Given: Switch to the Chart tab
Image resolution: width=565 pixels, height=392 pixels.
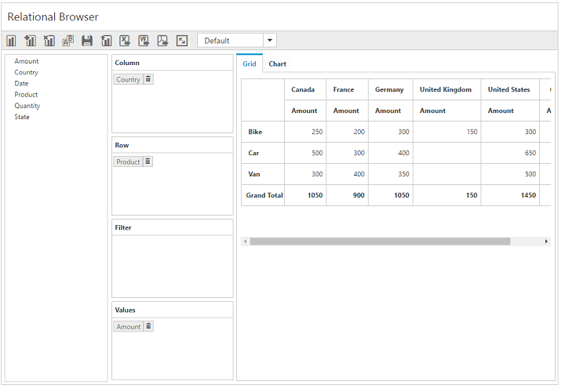Looking at the screenshot, I should (x=277, y=64).
